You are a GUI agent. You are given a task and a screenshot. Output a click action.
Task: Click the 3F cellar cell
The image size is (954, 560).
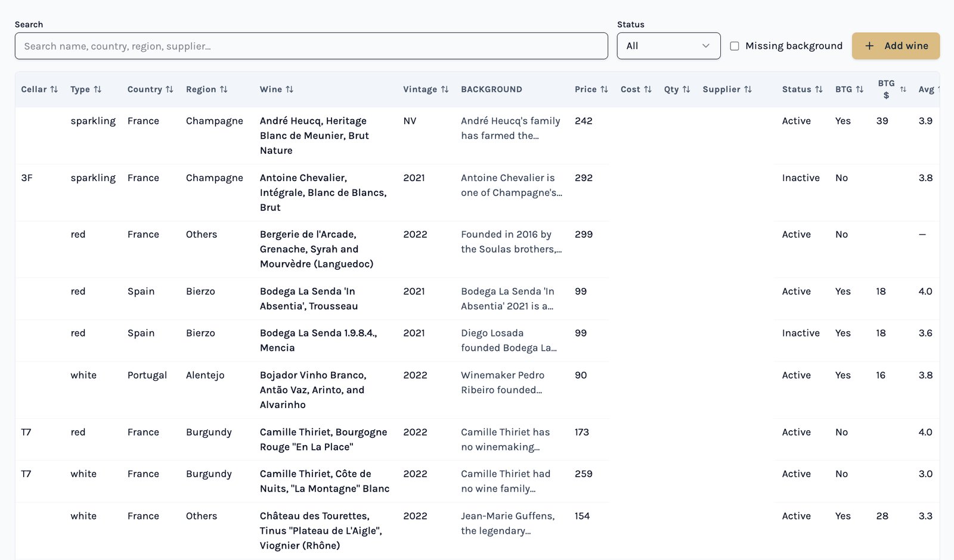pos(27,178)
